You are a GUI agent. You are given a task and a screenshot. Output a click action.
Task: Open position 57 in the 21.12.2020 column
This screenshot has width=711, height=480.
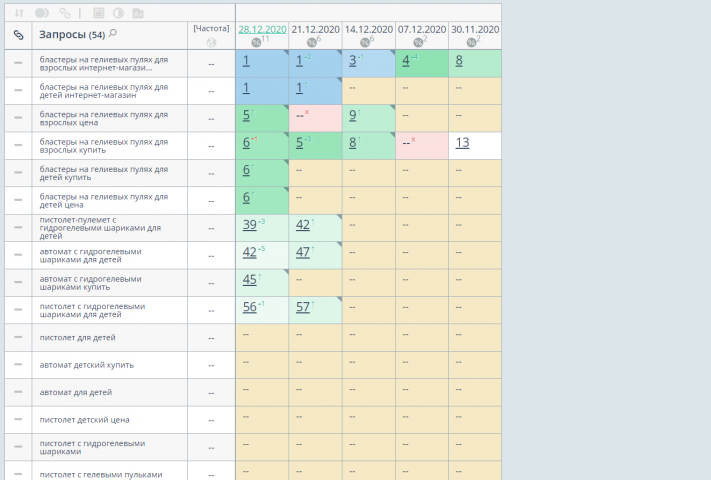[x=302, y=307]
